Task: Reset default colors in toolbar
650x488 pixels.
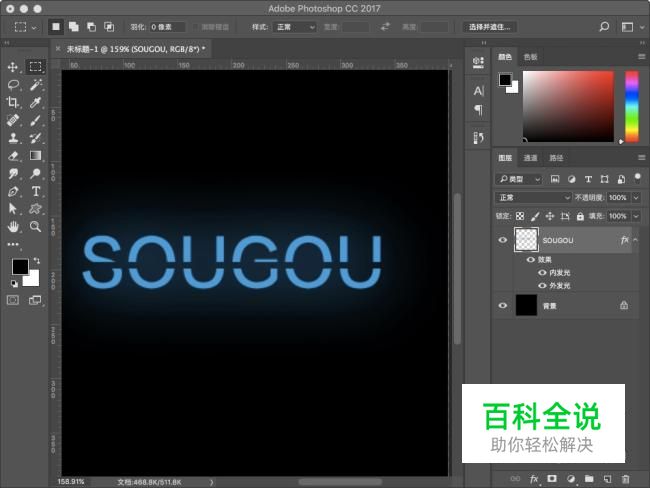Action: tap(15, 284)
